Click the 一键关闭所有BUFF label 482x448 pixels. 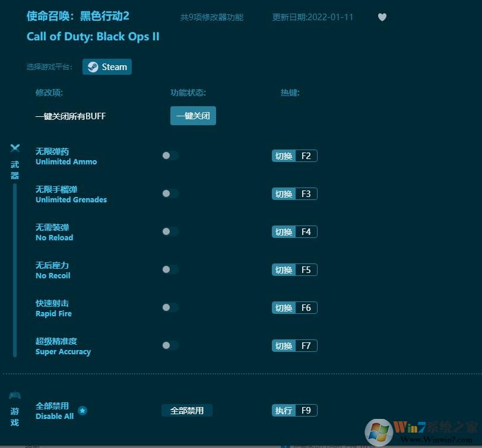(71, 116)
